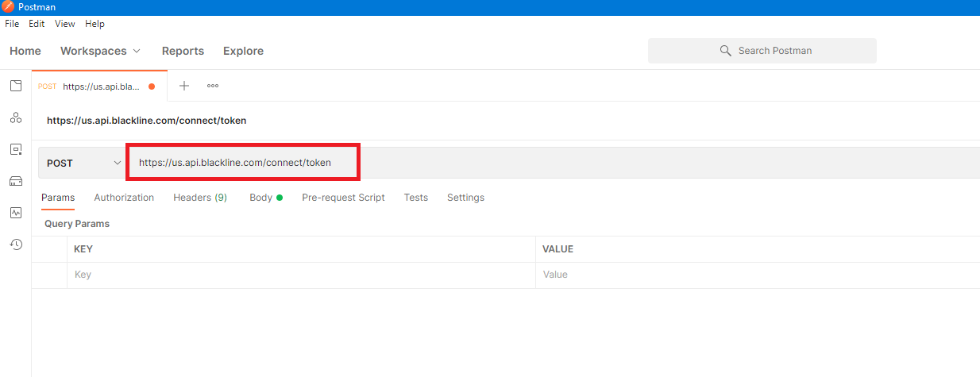Open the Help menu
Viewport: 980px width, 377px height.
pyautogui.click(x=95, y=24)
